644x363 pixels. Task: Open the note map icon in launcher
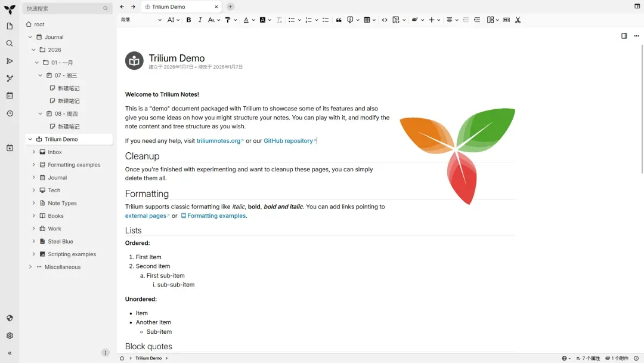[x=10, y=78]
